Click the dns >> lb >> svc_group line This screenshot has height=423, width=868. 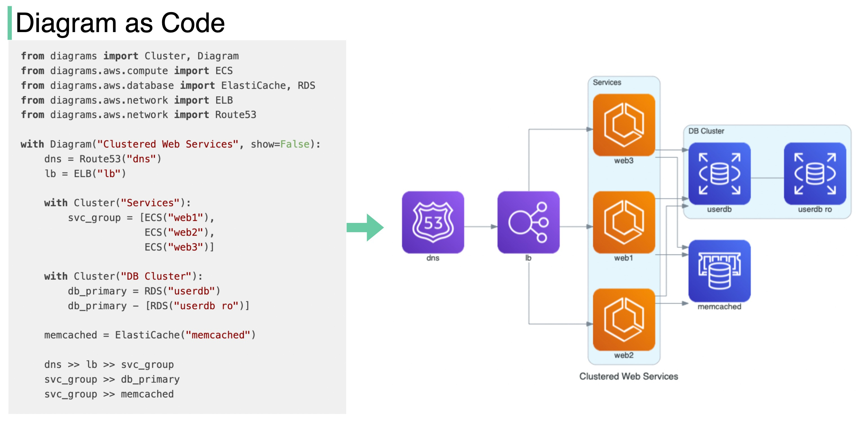pyautogui.click(x=109, y=364)
